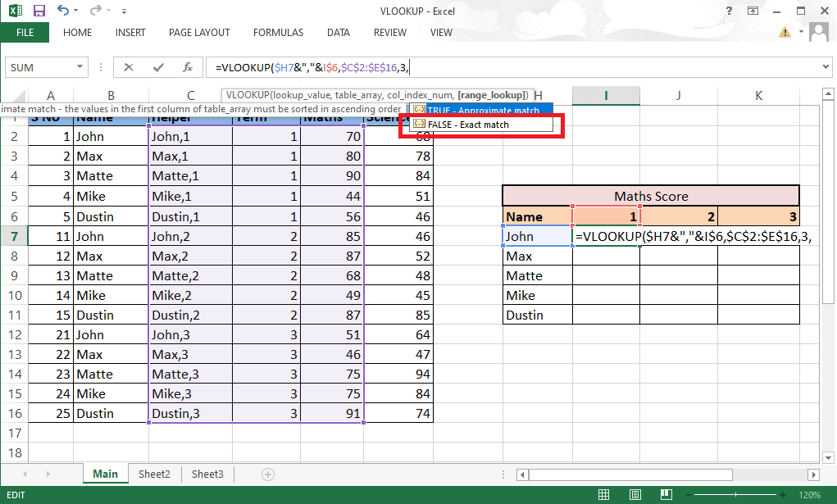The height and width of the screenshot is (504, 837).
Task: Select cell showing John,1 in Helper column
Action: coord(190,137)
